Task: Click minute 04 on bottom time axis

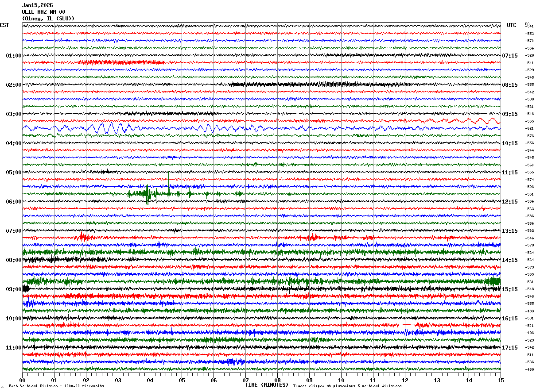Action: coord(150,380)
